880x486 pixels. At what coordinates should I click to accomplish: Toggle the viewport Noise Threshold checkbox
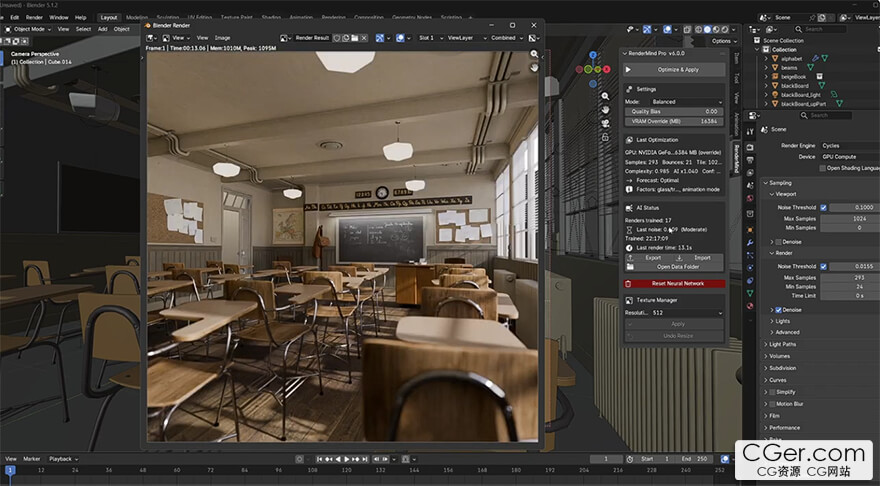pyautogui.click(x=823, y=208)
